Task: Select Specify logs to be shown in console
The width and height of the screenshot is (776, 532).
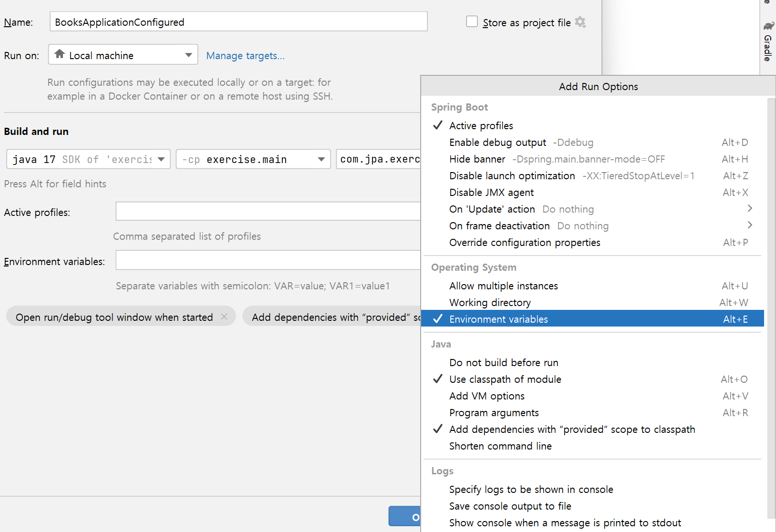Action: pyautogui.click(x=592, y=490)
